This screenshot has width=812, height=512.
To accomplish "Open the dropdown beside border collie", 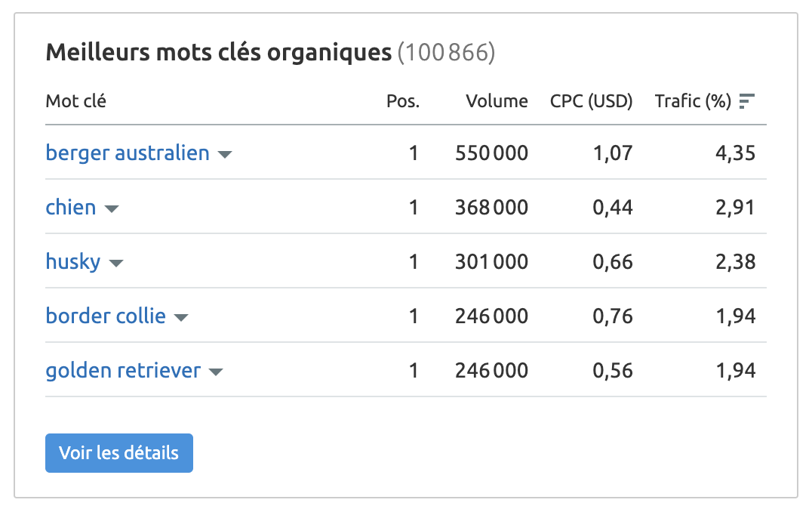I will [181, 316].
